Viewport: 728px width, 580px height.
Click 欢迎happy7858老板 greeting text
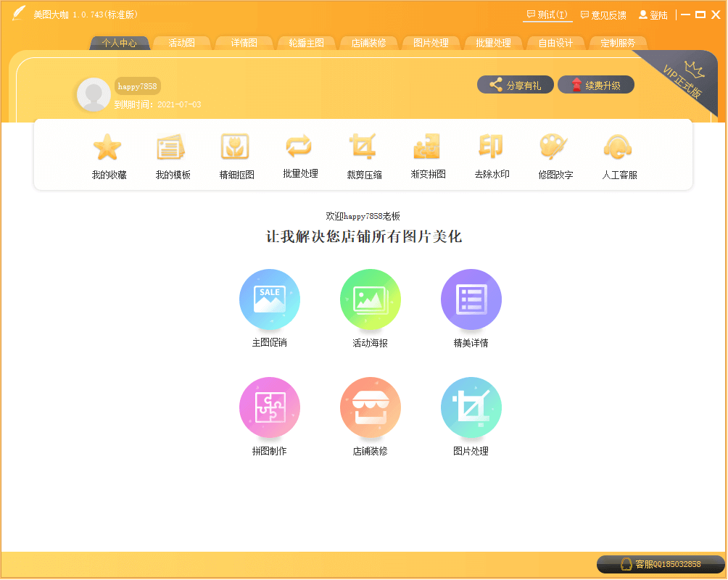(x=363, y=216)
